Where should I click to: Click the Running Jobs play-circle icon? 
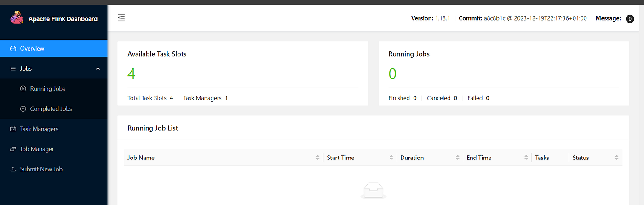point(23,89)
